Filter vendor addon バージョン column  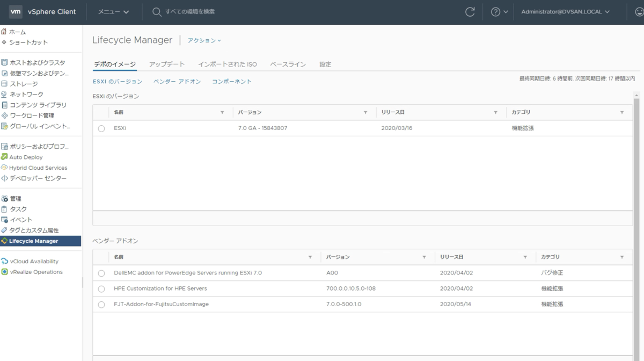(425, 257)
